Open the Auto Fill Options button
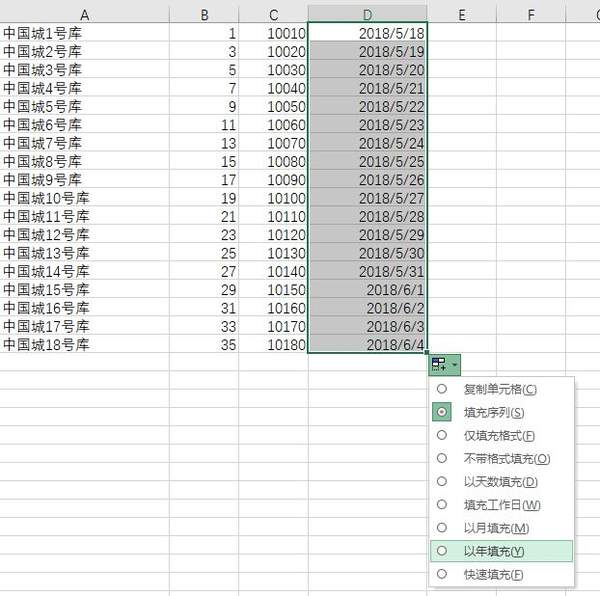 click(444, 365)
